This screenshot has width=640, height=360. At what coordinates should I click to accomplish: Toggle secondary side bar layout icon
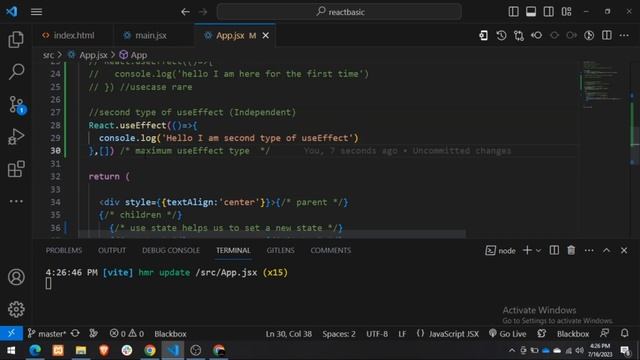tap(549, 11)
